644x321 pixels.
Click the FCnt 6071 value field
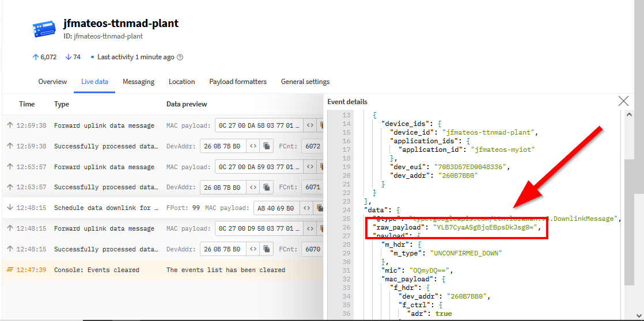(x=312, y=188)
